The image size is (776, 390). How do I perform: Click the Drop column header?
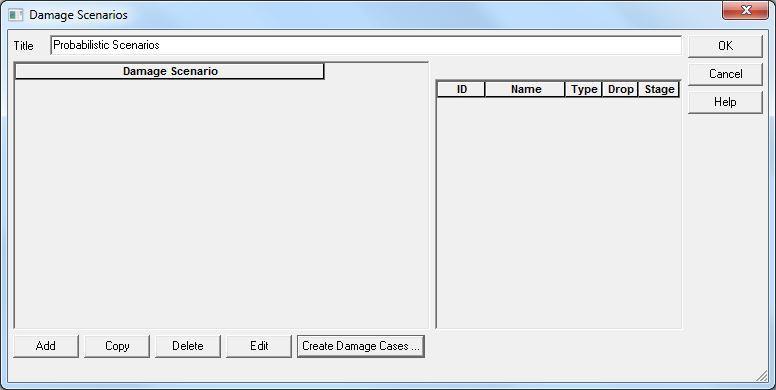pyautogui.click(x=620, y=89)
